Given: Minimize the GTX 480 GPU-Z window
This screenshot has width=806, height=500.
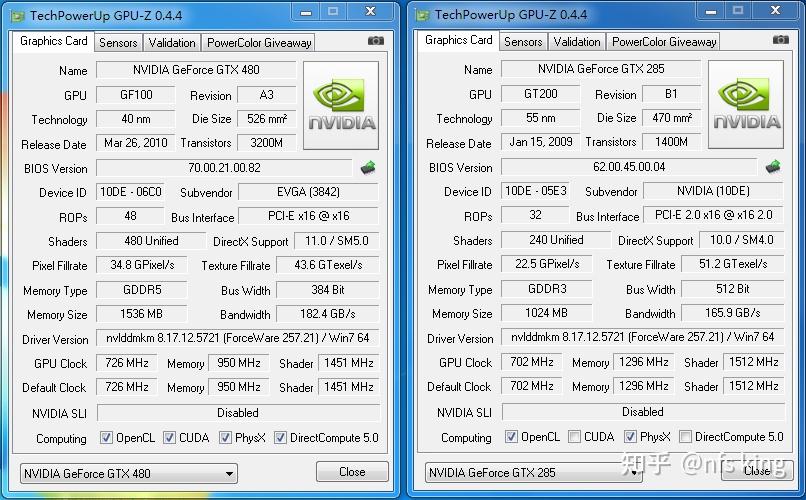Looking at the screenshot, I should (306, 12).
